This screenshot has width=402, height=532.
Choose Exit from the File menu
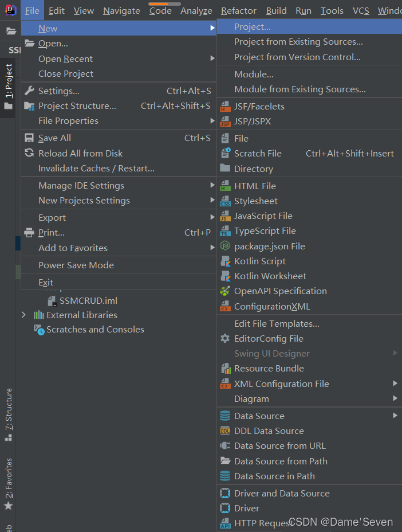click(119, 282)
